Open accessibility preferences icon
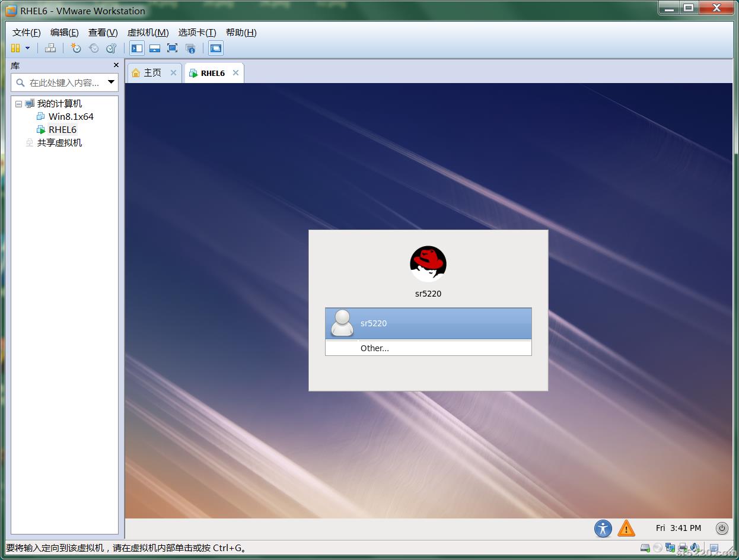This screenshot has height=560, width=739. (x=603, y=528)
